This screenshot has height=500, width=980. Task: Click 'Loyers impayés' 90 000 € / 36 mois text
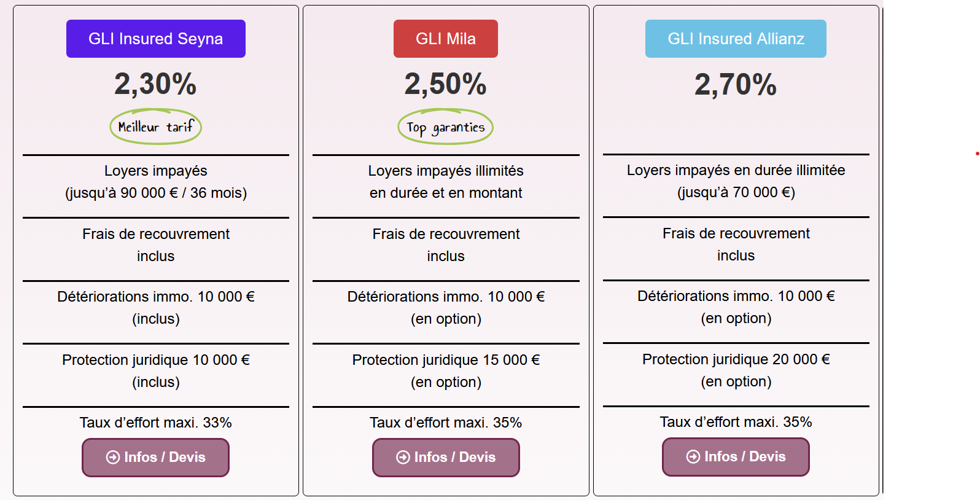pyautogui.click(x=156, y=182)
